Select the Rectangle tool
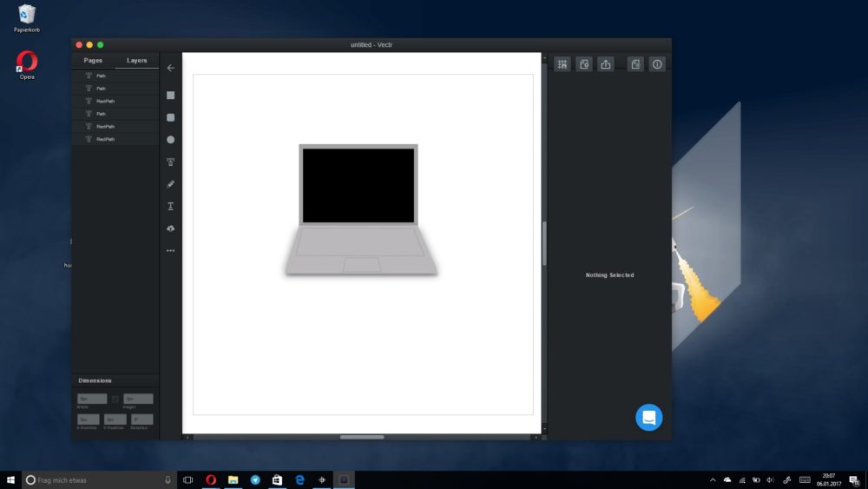 tap(170, 96)
